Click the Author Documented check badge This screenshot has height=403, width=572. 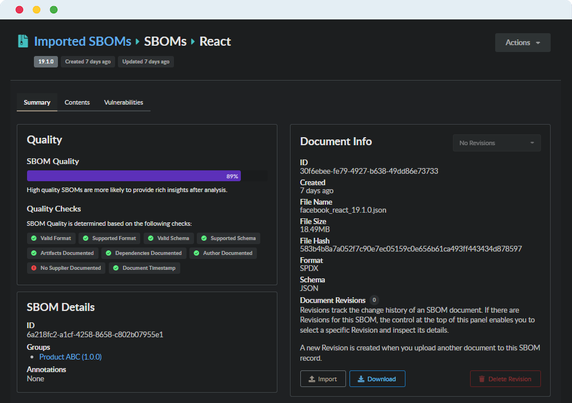tap(223, 253)
